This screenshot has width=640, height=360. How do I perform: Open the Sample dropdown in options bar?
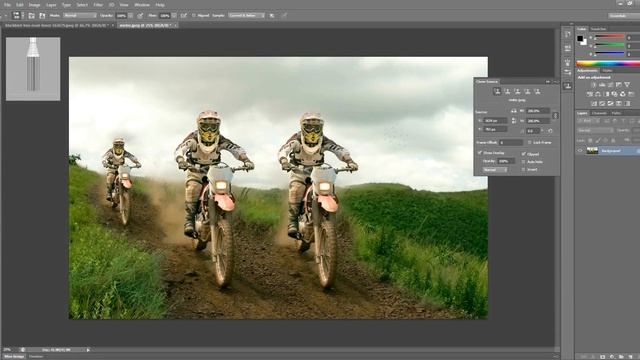click(x=246, y=16)
